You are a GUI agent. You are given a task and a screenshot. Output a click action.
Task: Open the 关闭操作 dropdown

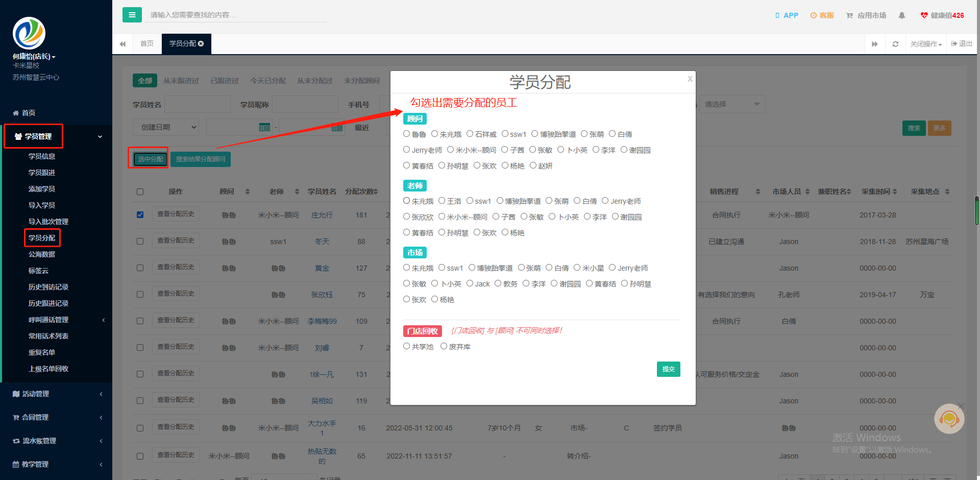click(926, 44)
